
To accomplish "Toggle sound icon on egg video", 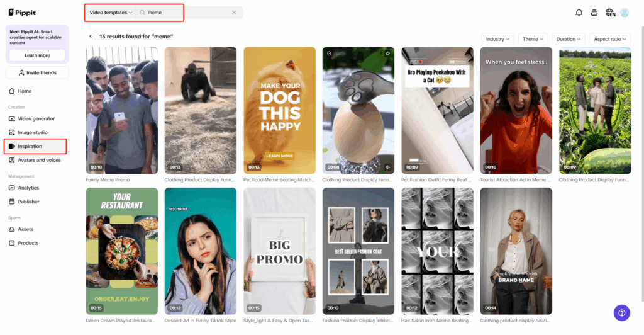I will pos(387,167).
